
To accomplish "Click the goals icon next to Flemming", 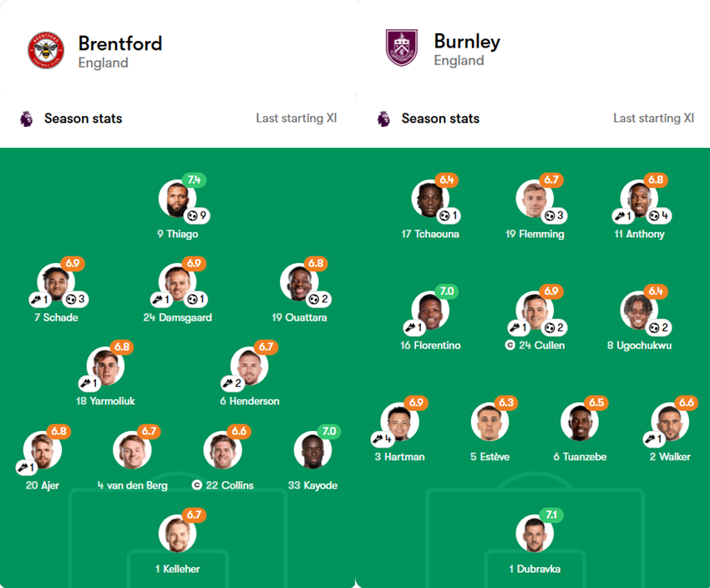I will tap(550, 216).
